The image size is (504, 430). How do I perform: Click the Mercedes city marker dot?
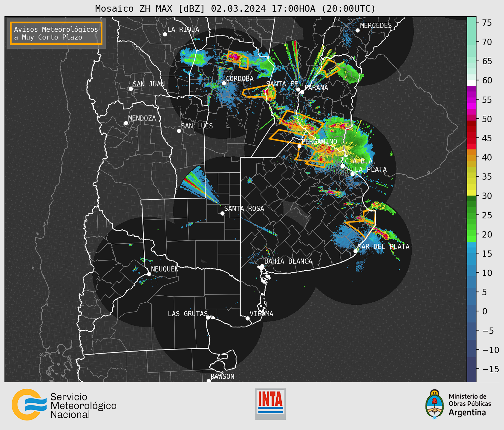[358, 31]
